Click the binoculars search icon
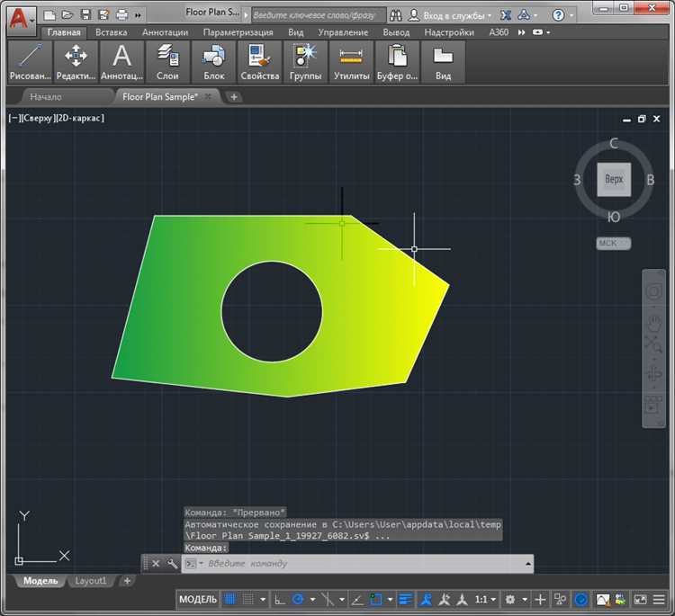Screen dimensions: 675x616 tap(396, 16)
